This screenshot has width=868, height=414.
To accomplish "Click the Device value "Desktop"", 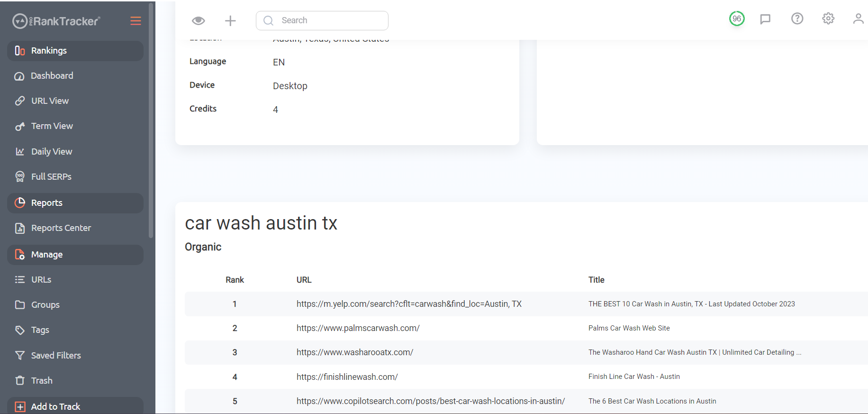I will (290, 86).
